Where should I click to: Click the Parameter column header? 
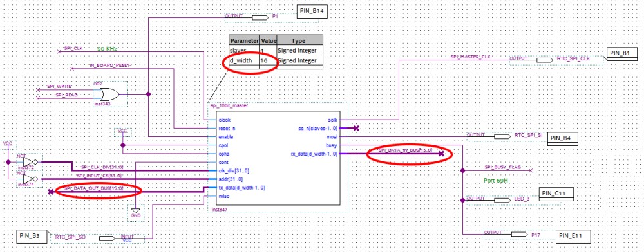244,40
